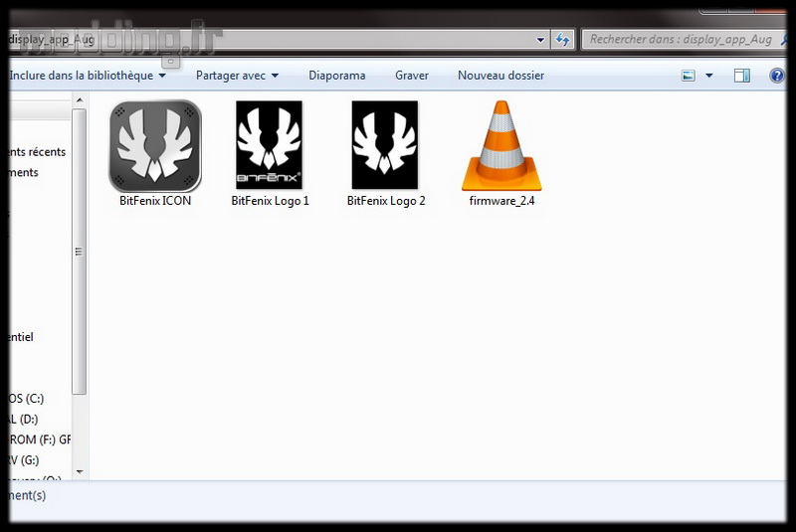Click the navigation pane scroll down arrow
The width and height of the screenshot is (796, 532).
(80, 471)
